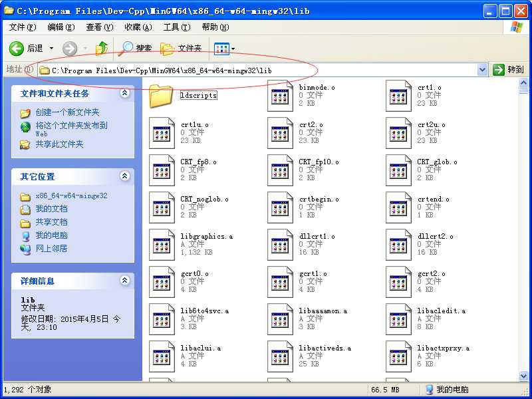Select the ldscripts folder icon
The image size is (532, 399).
click(x=161, y=96)
